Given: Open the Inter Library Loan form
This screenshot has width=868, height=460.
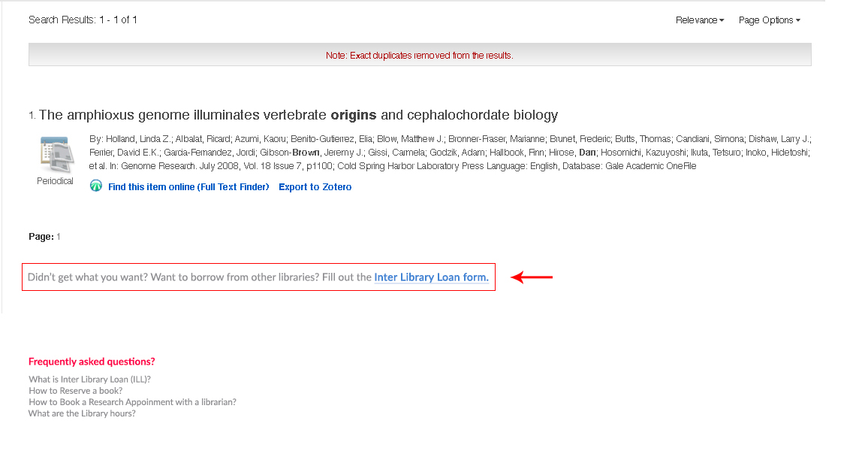Looking at the screenshot, I should click(x=431, y=277).
